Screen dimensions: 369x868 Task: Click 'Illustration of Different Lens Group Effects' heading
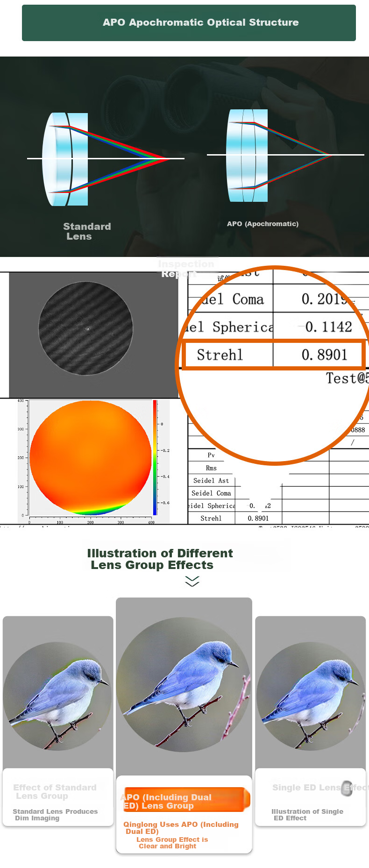[160, 559]
